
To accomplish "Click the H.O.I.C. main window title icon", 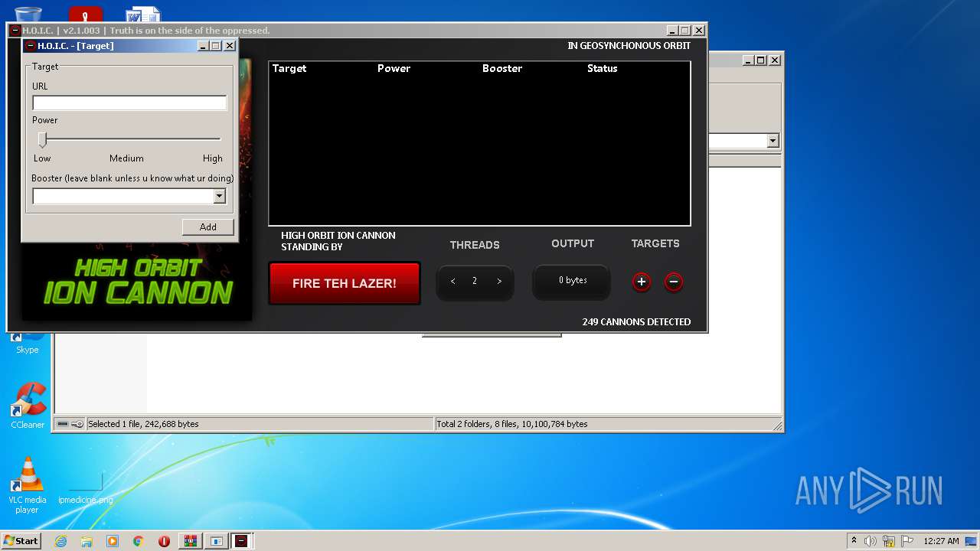I will pos(15,31).
